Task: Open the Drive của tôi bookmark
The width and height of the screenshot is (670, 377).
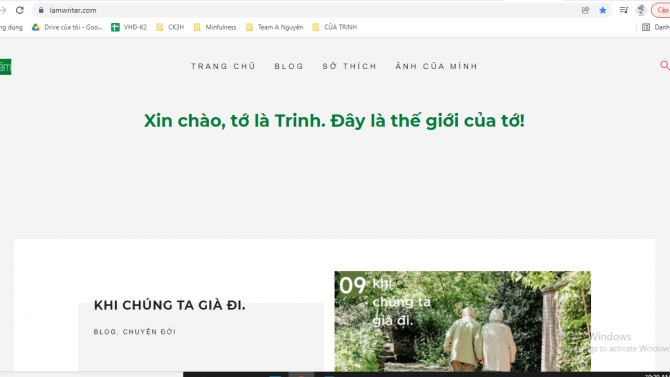Action: point(67,27)
